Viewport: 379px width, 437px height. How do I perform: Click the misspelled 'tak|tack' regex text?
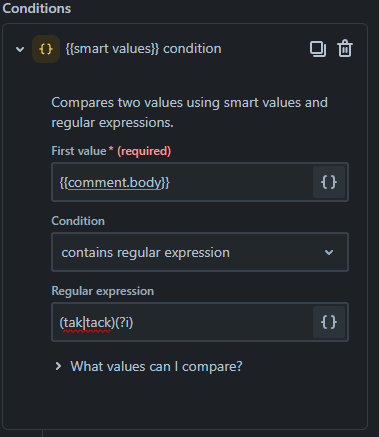pos(87,323)
